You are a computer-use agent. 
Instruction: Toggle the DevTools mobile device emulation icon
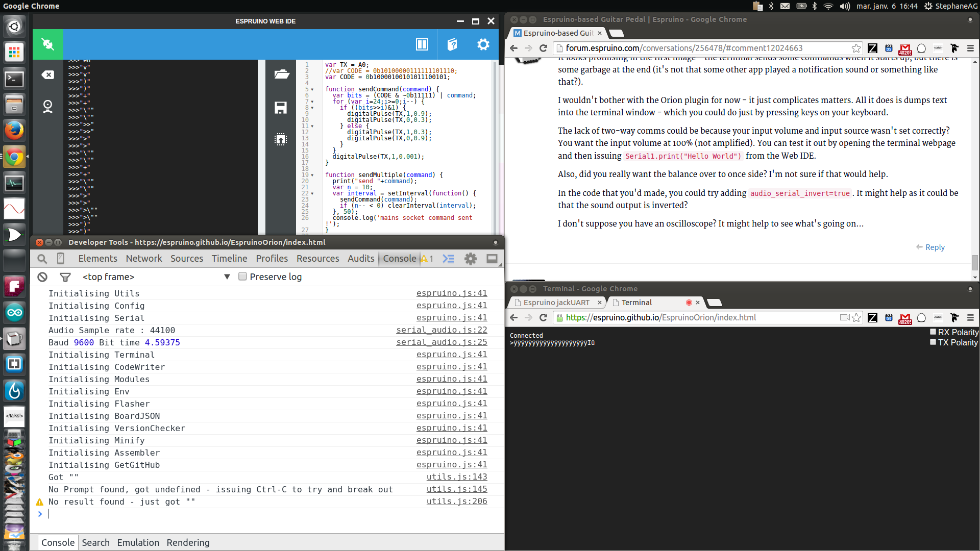pos(60,259)
